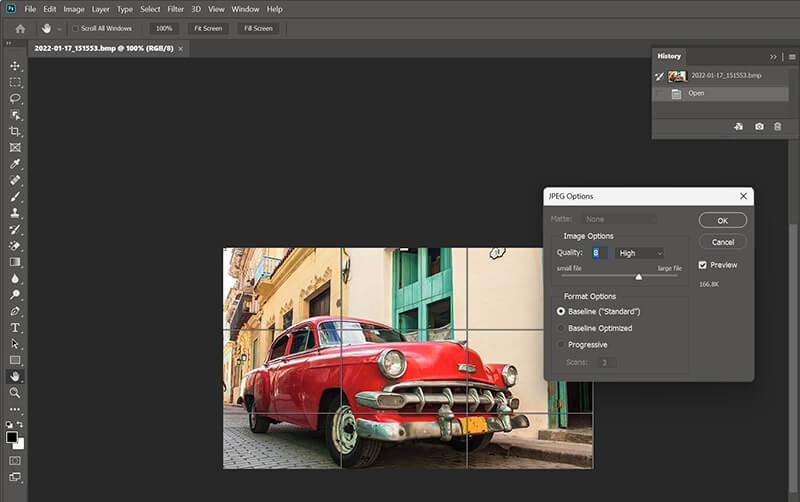Select the Dodge tool
Screen dimensions: 800x502
tap(15, 294)
